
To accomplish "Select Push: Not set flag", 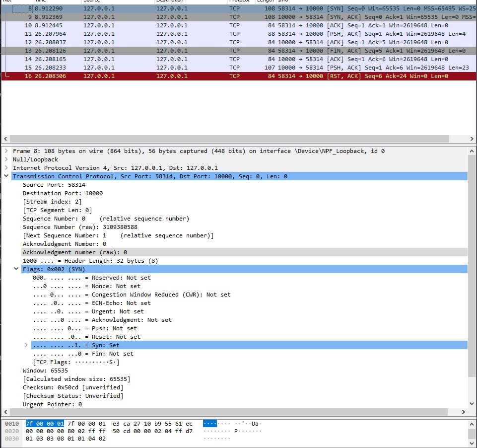I will tap(85, 328).
